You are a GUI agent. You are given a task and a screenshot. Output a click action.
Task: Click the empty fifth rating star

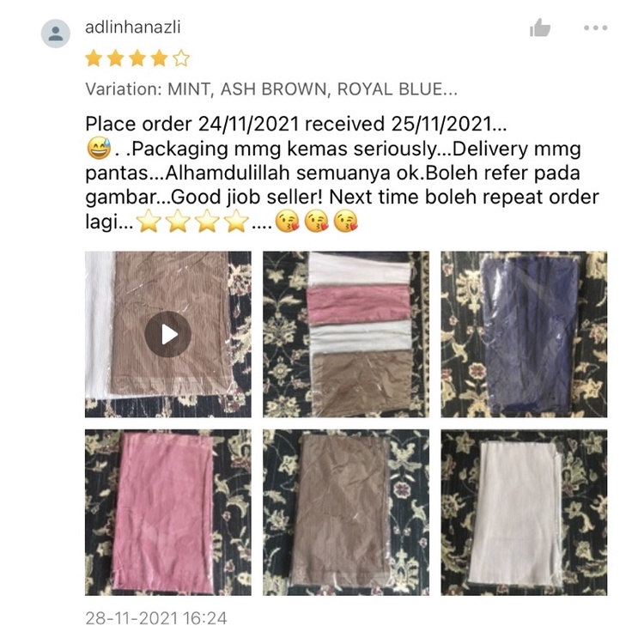coord(181,58)
